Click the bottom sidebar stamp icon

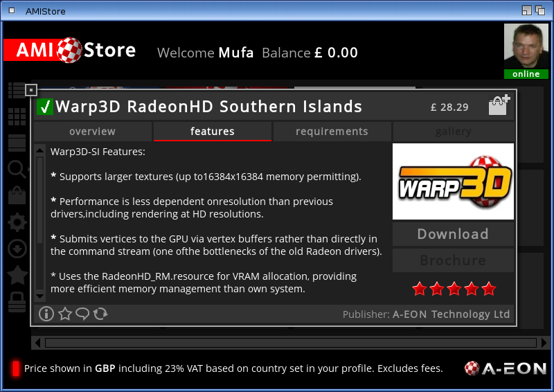pyautogui.click(x=17, y=302)
